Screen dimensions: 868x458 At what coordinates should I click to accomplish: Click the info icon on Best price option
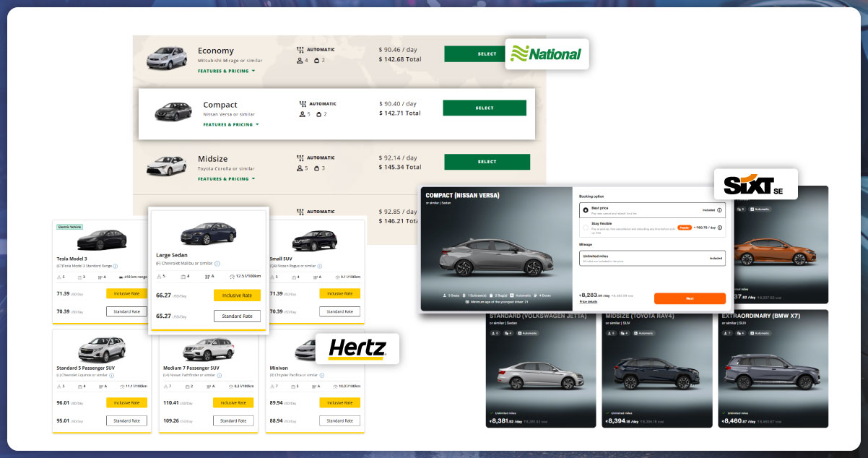click(719, 210)
